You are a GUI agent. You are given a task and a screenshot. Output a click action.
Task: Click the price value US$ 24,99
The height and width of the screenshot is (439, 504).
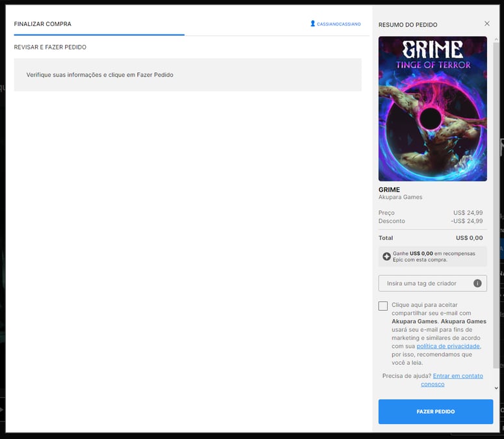[x=468, y=213]
